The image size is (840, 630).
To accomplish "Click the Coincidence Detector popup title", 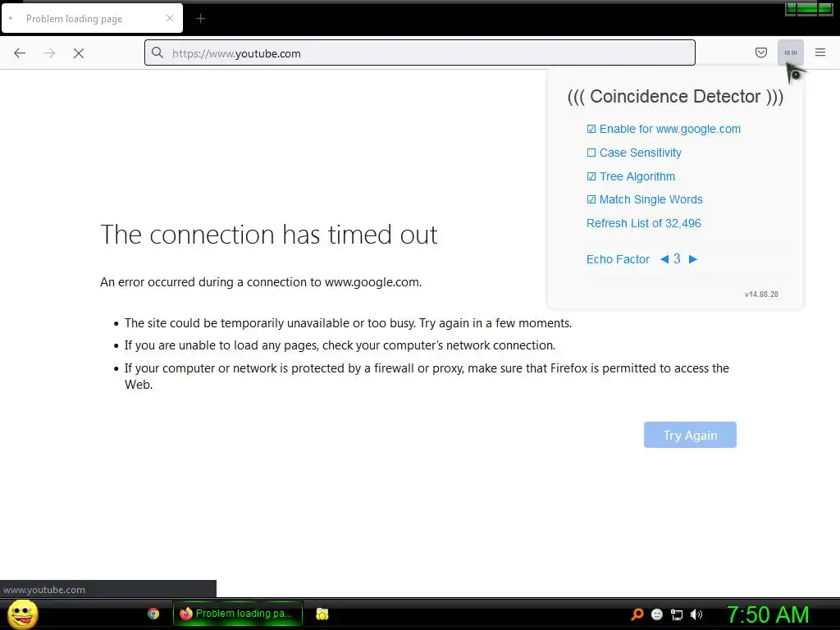I will click(675, 97).
